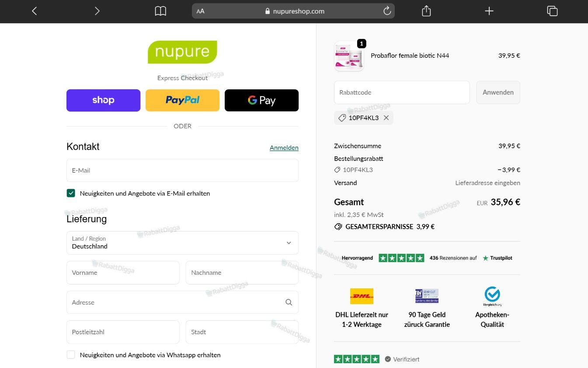The image size is (588, 368).
Task: Open the Land / Region dropdown
Action: (x=182, y=243)
